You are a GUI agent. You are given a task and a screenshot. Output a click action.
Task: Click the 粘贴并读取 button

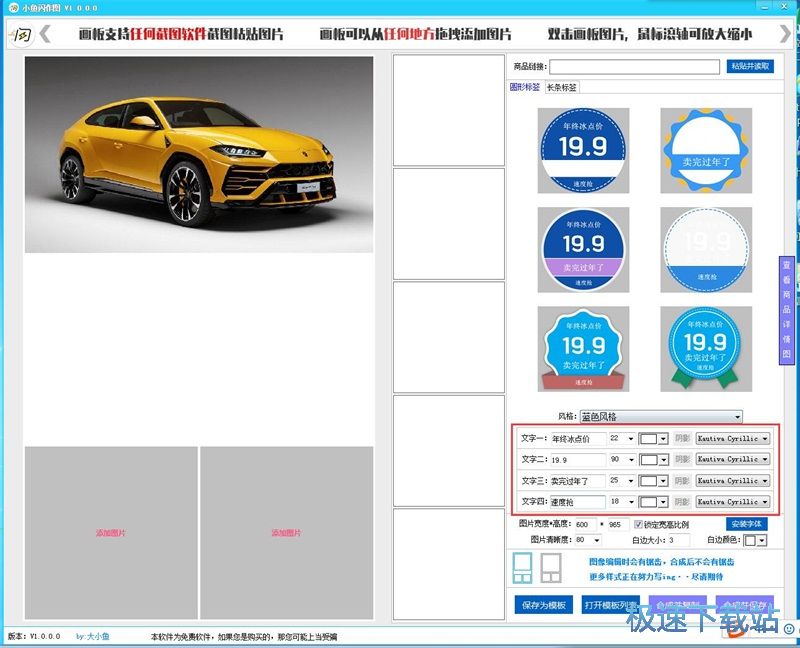750,67
